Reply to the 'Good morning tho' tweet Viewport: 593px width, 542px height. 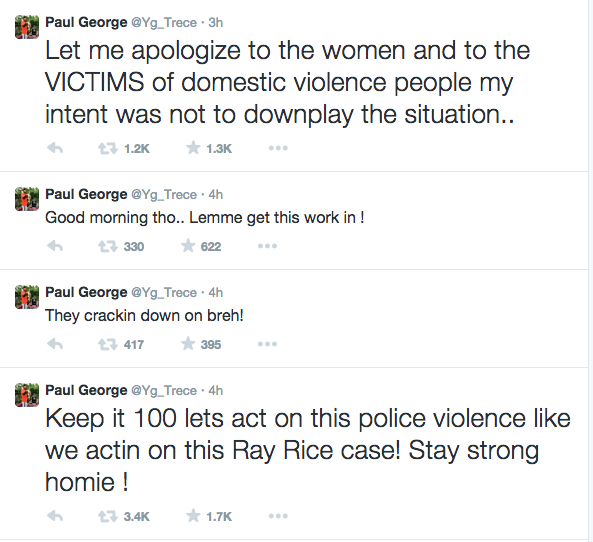click(x=55, y=246)
